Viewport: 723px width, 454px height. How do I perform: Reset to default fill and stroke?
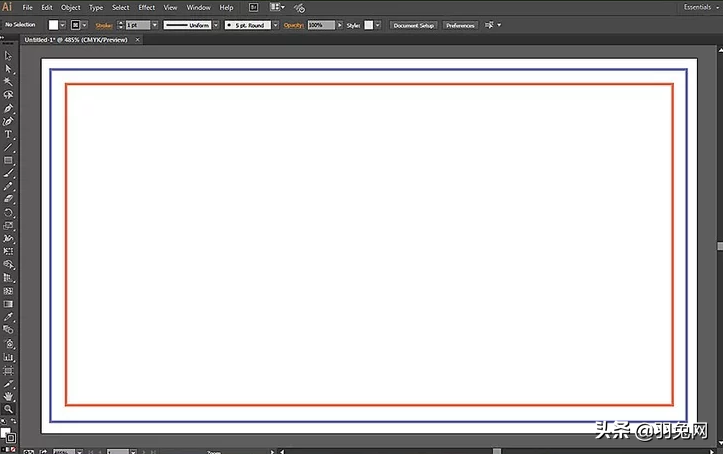pyautogui.click(x=3, y=421)
